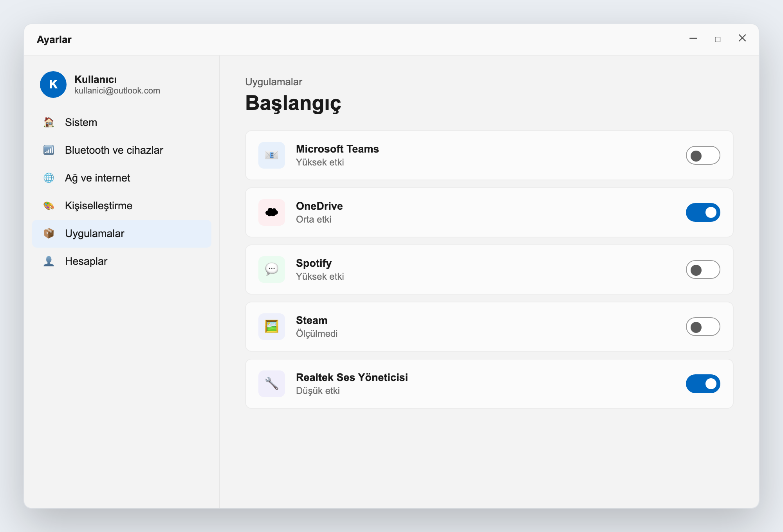783x532 pixels.
Task: Click the Sistem house icon
Action: pyautogui.click(x=49, y=122)
